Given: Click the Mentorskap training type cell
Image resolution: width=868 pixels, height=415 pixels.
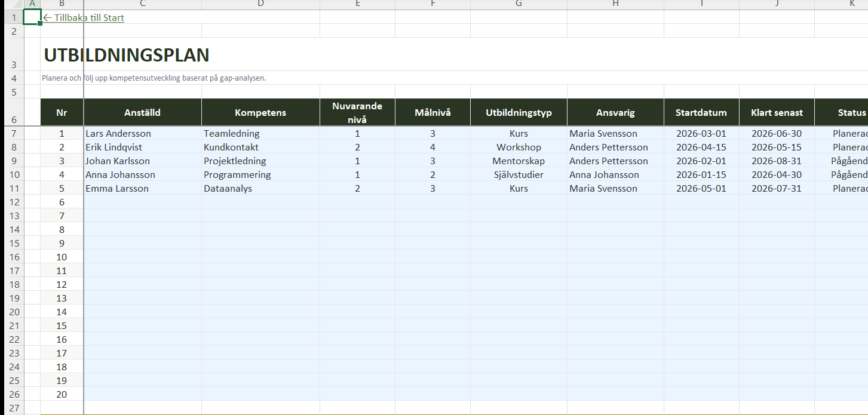Looking at the screenshot, I should [519, 161].
